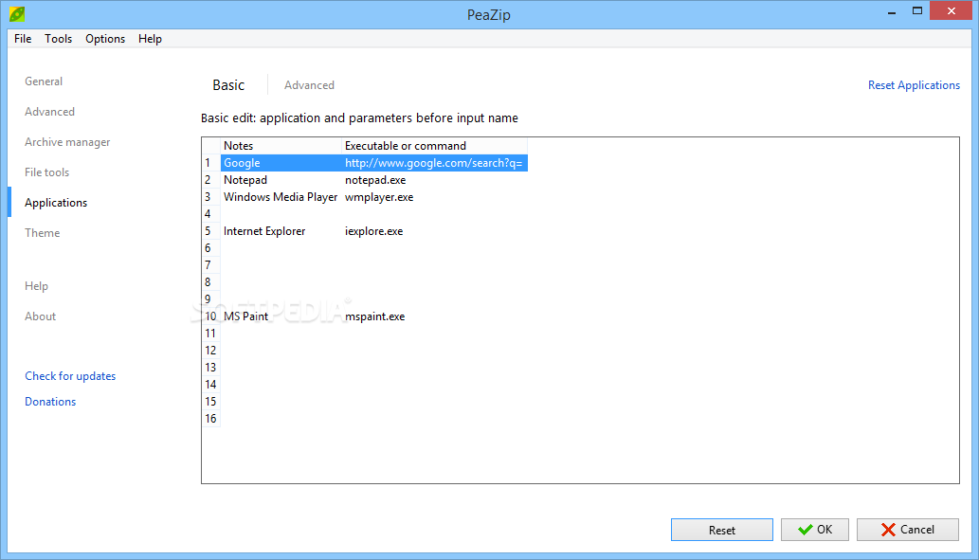Select General in the sidebar
Image resolution: width=979 pixels, height=560 pixels.
44,81
